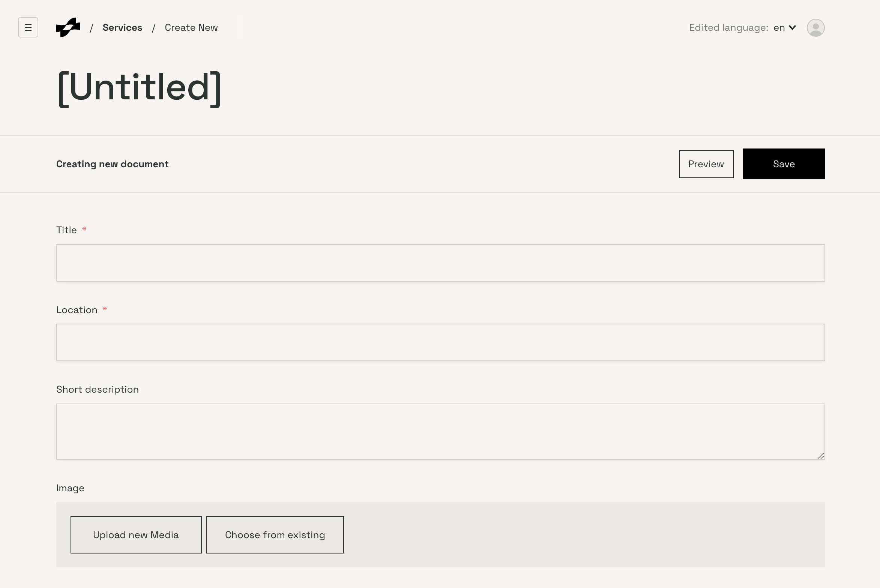The width and height of the screenshot is (880, 588).
Task: Open the user avatar profile menu
Action: (815, 28)
